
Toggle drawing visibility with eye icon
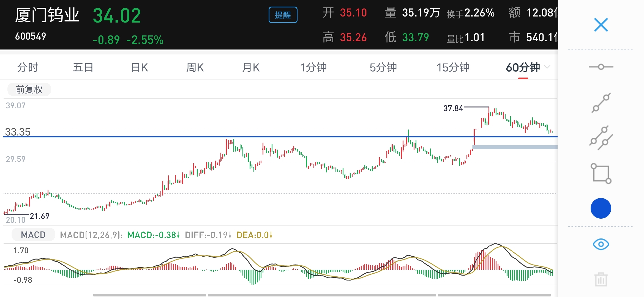[x=601, y=244]
